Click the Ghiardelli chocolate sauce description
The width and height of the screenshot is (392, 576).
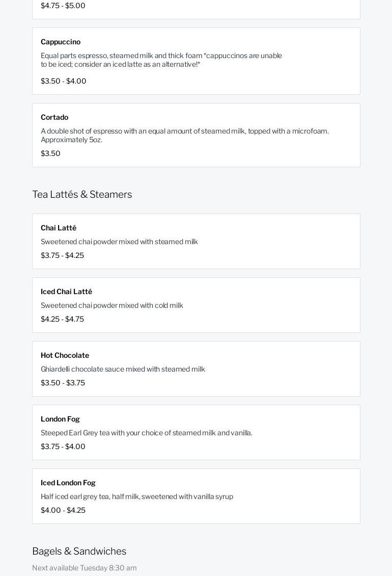click(123, 369)
